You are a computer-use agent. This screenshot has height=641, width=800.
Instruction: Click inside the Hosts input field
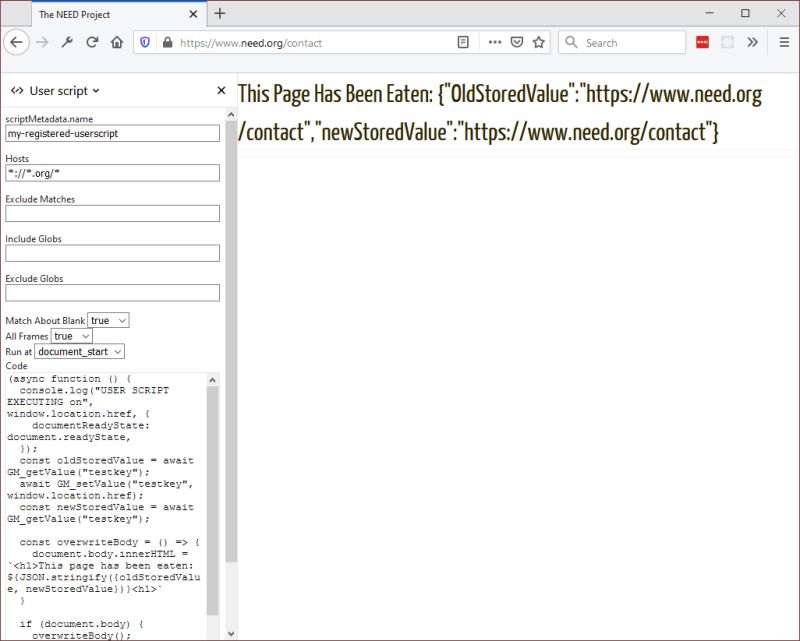point(112,172)
